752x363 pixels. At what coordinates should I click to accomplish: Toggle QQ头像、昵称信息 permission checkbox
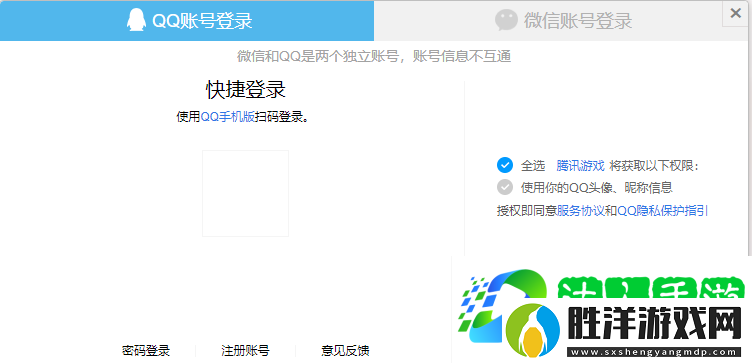tap(505, 187)
